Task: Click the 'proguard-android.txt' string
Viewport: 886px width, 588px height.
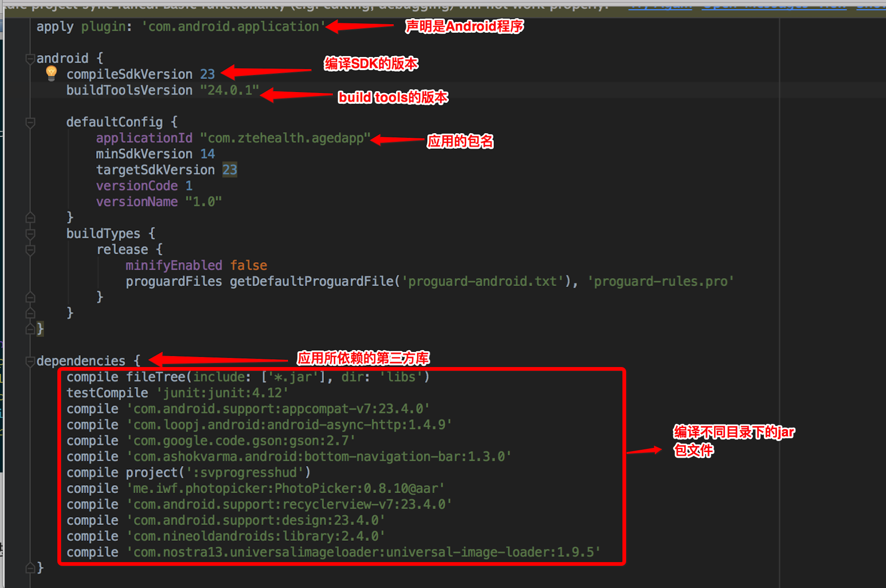Action: pos(482,282)
